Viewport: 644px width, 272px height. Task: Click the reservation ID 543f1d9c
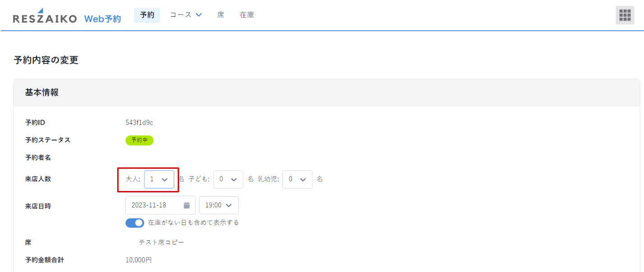click(139, 122)
